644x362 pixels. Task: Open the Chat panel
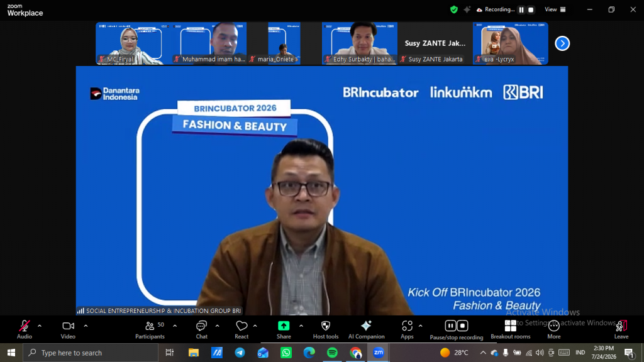tap(202, 329)
